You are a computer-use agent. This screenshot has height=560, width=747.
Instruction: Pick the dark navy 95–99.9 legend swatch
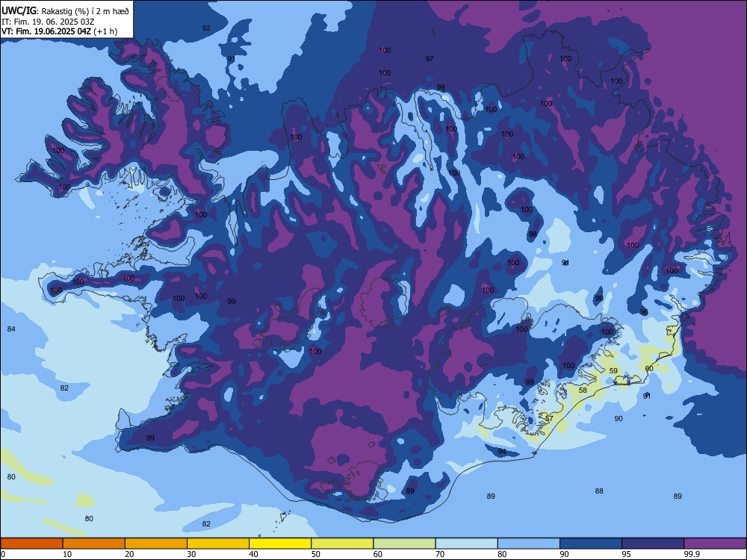pyautogui.click(x=653, y=544)
